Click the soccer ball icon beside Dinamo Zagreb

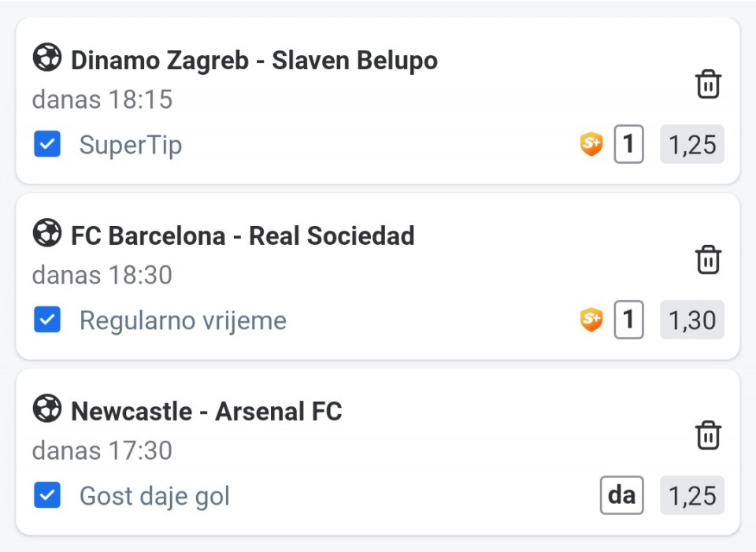point(47,57)
